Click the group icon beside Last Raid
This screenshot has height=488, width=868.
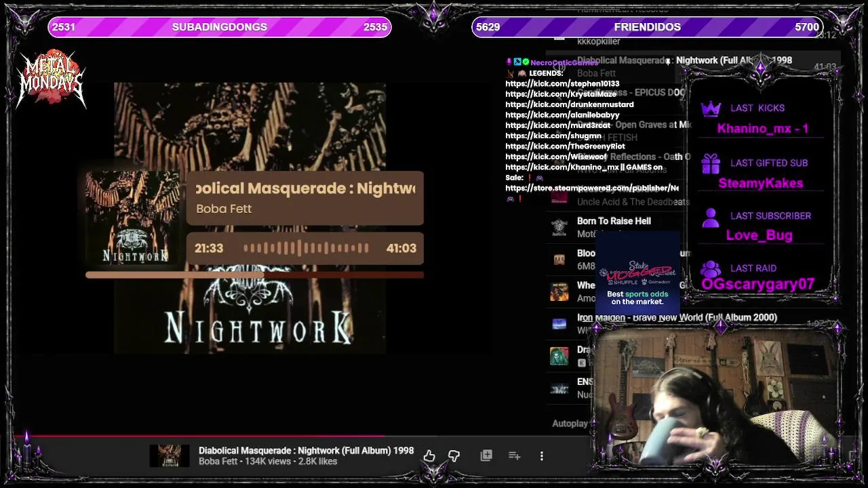point(710,269)
